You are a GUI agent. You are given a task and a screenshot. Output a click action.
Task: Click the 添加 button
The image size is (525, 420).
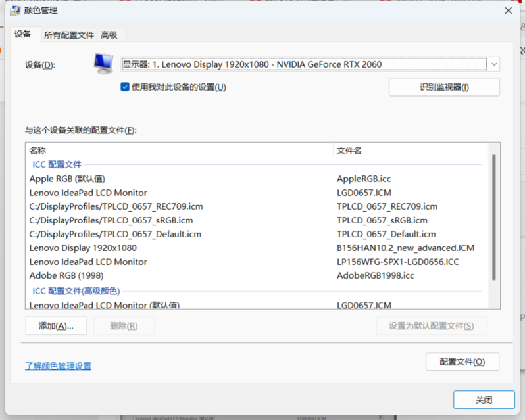56,326
